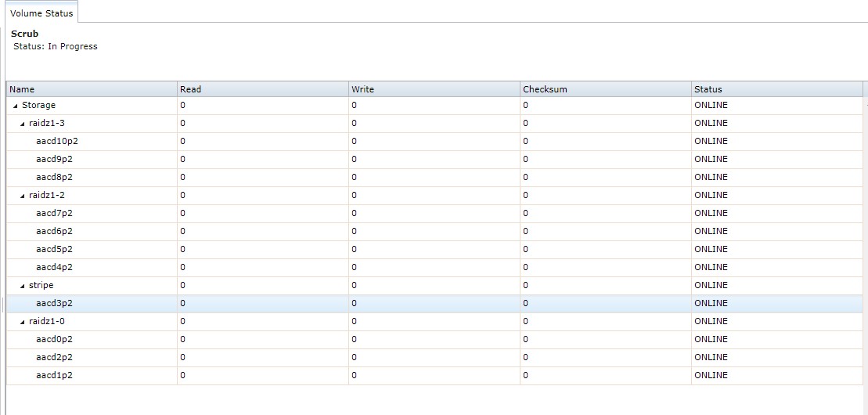Select the Storage pool row

pos(39,106)
